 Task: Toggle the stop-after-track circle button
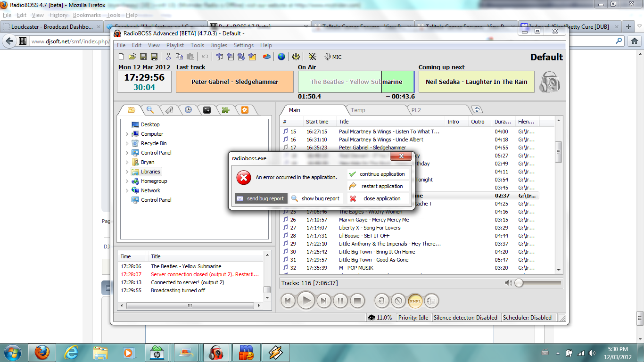pos(399,301)
